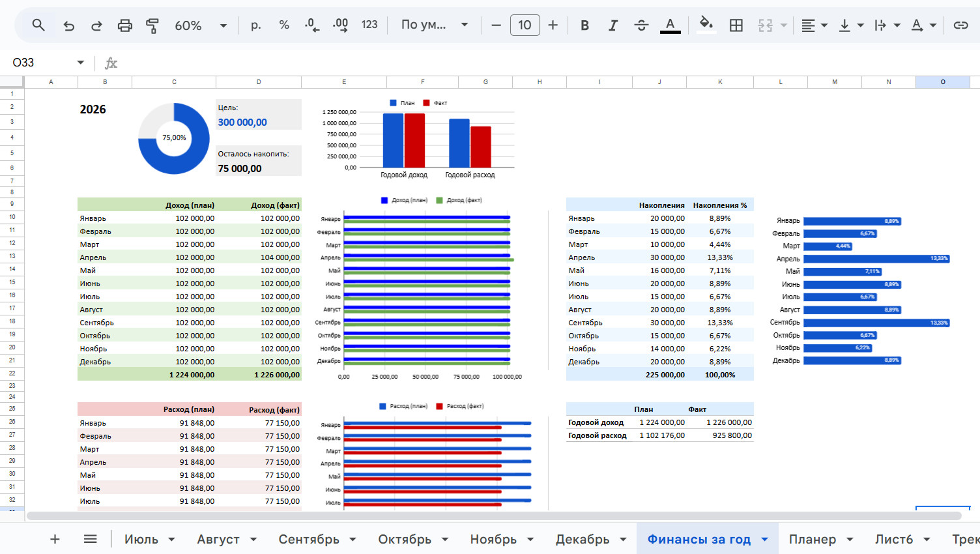Apply strikethrough formatting
This screenshot has height=554, width=980.
[641, 25]
